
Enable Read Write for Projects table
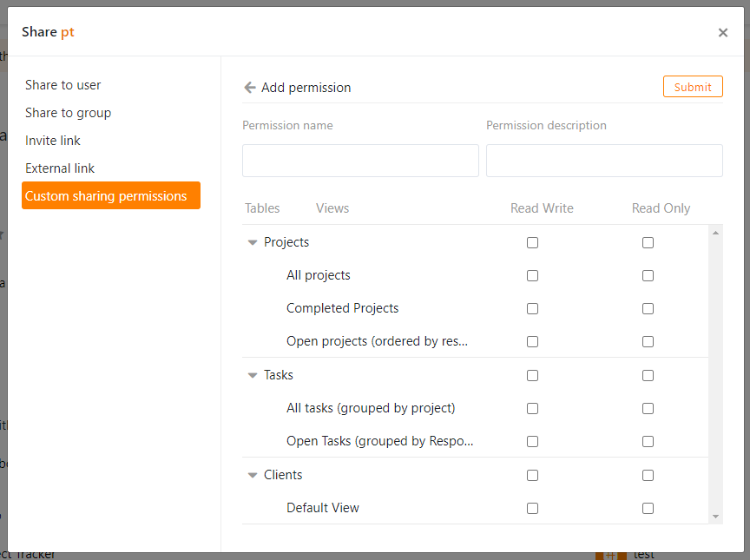(532, 243)
